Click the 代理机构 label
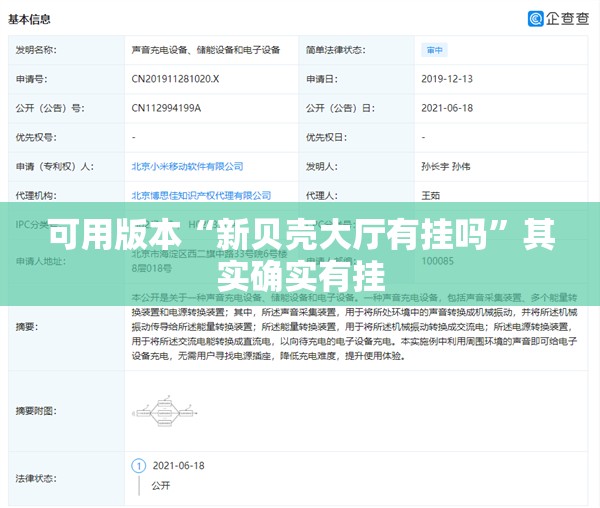The height and width of the screenshot is (508, 600). 36,195
